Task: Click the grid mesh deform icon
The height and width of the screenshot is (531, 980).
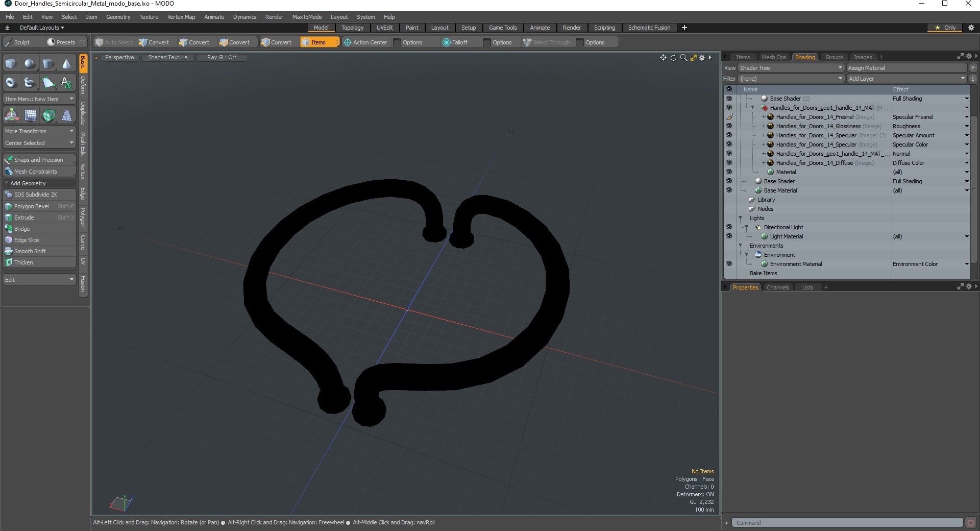Action: 30,115
